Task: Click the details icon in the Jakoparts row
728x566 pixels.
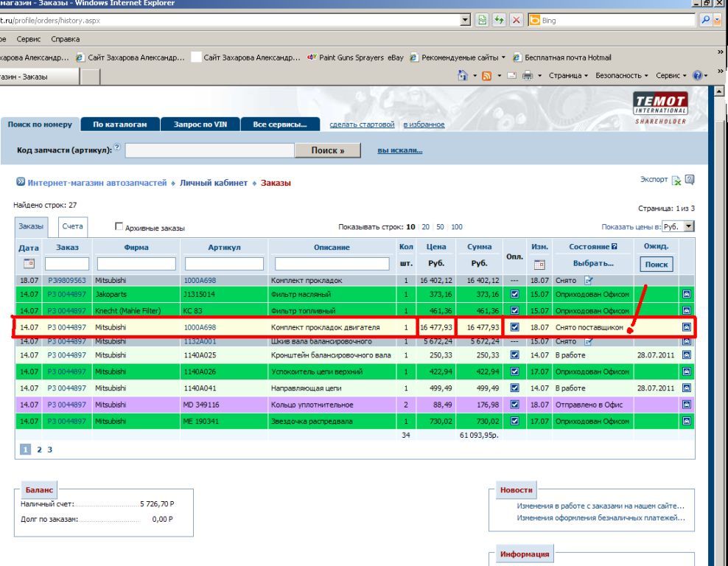Action: point(687,294)
